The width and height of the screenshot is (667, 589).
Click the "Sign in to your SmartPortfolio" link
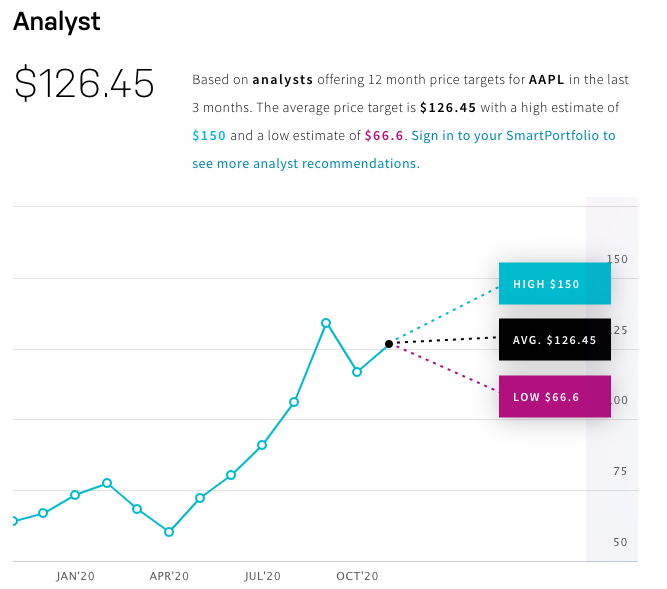click(513, 135)
